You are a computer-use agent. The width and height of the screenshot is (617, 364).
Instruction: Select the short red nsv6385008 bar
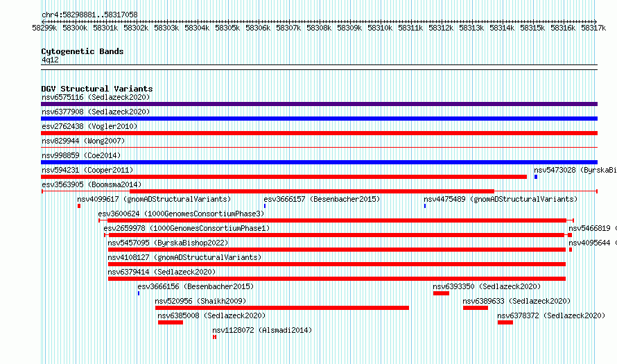[x=171, y=322]
